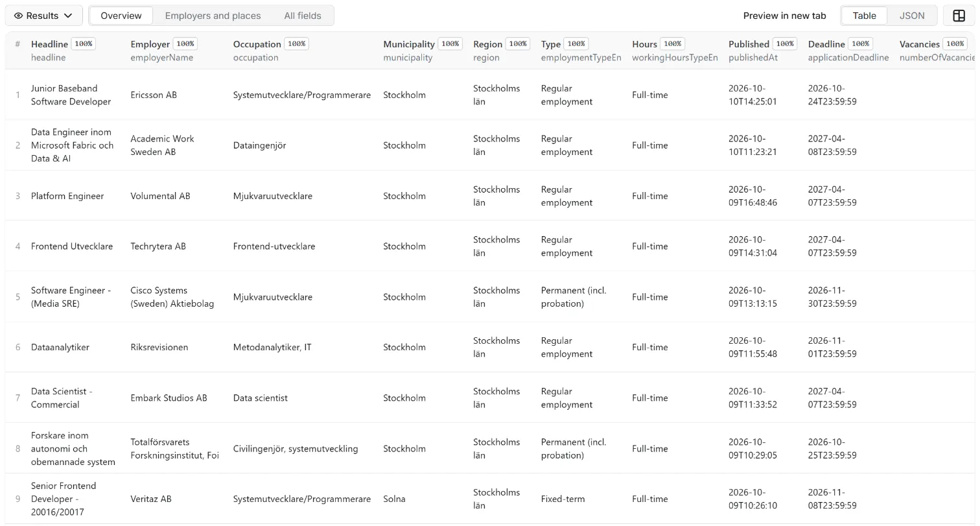The height and width of the screenshot is (526, 980).
Task: Click Full-time in the Veritaz AB row
Action: click(649, 499)
